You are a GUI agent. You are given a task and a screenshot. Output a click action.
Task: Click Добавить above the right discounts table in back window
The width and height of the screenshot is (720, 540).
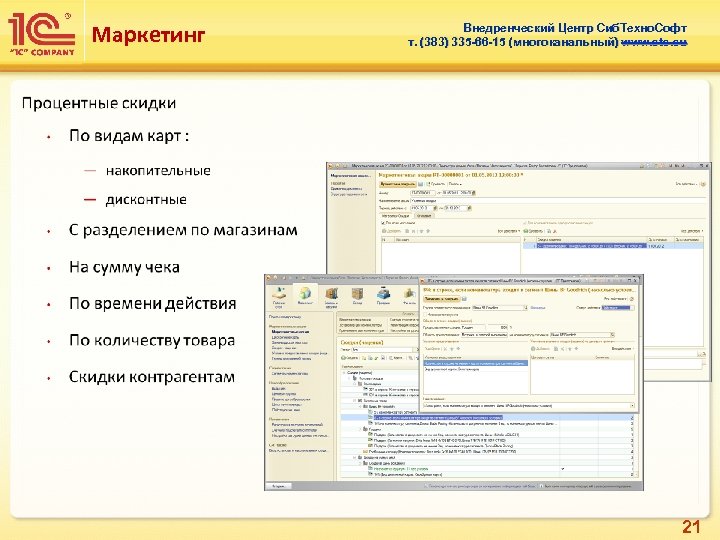pyautogui.click(x=534, y=231)
